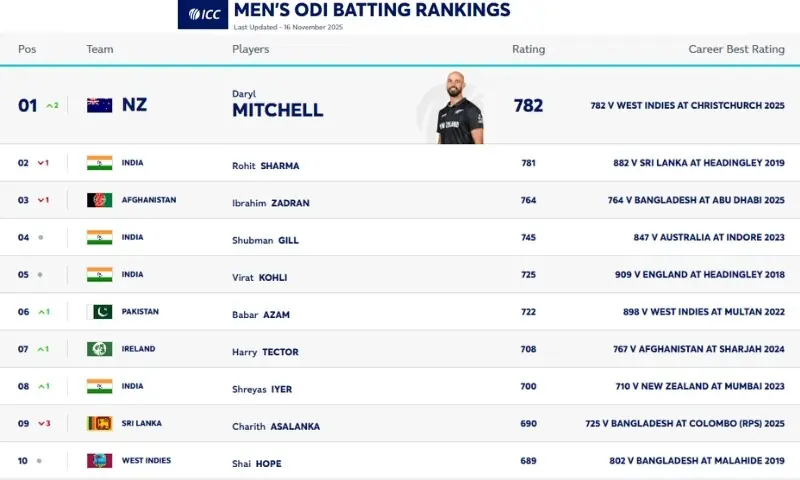
Task: Select Shai Hope player name
Action: click(259, 464)
